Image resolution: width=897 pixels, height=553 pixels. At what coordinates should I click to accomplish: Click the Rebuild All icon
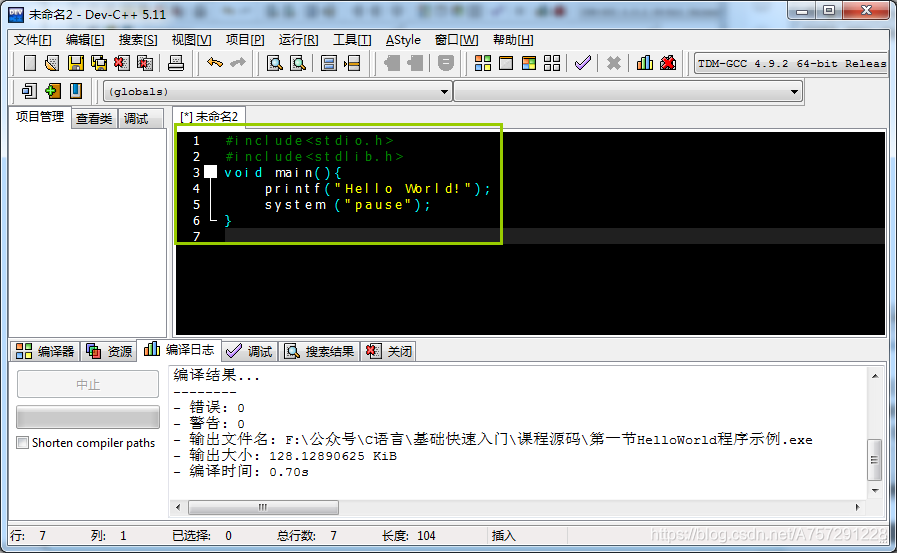[552, 63]
